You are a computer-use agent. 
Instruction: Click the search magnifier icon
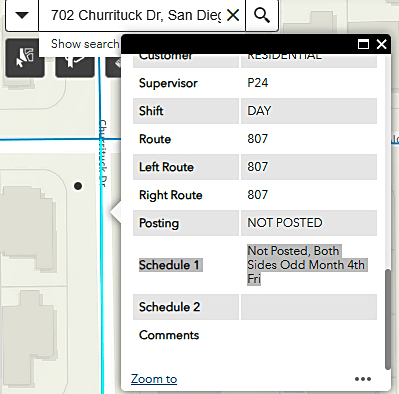tap(262, 15)
